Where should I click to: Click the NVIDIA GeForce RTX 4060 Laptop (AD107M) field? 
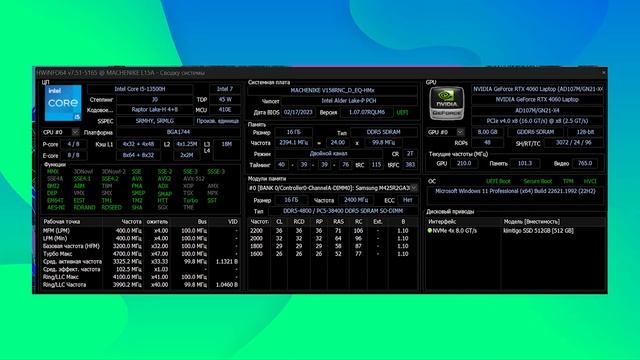(538, 89)
